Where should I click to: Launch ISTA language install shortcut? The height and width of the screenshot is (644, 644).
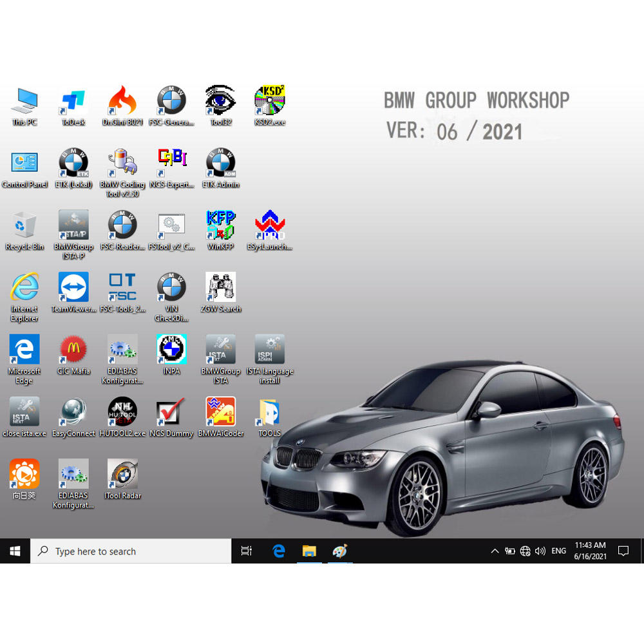(x=270, y=359)
